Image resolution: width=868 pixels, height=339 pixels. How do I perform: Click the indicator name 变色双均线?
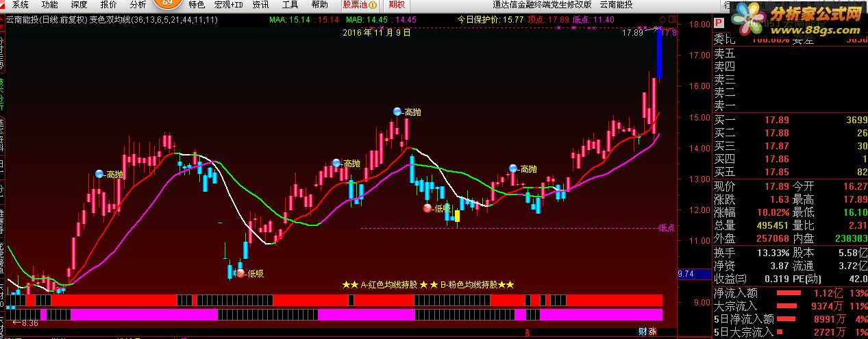(110, 20)
